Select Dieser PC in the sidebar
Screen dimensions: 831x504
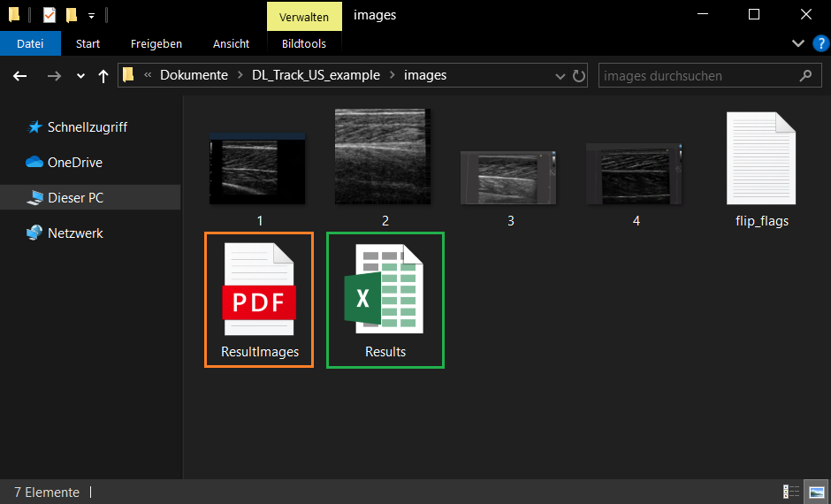[x=75, y=198]
